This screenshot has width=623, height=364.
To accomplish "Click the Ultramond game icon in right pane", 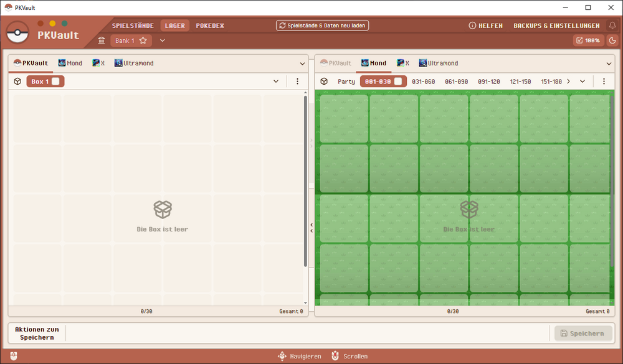I will pyautogui.click(x=423, y=63).
